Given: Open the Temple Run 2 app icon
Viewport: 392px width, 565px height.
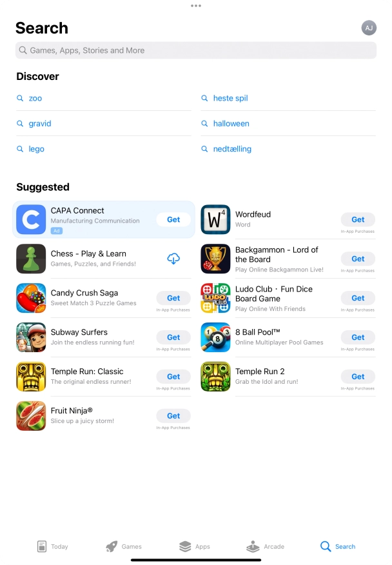Looking at the screenshot, I should tap(215, 377).
